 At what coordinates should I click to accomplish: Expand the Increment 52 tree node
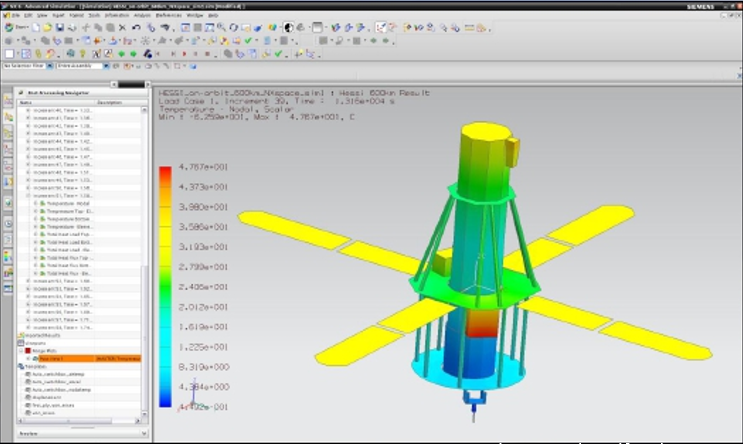[28, 281]
